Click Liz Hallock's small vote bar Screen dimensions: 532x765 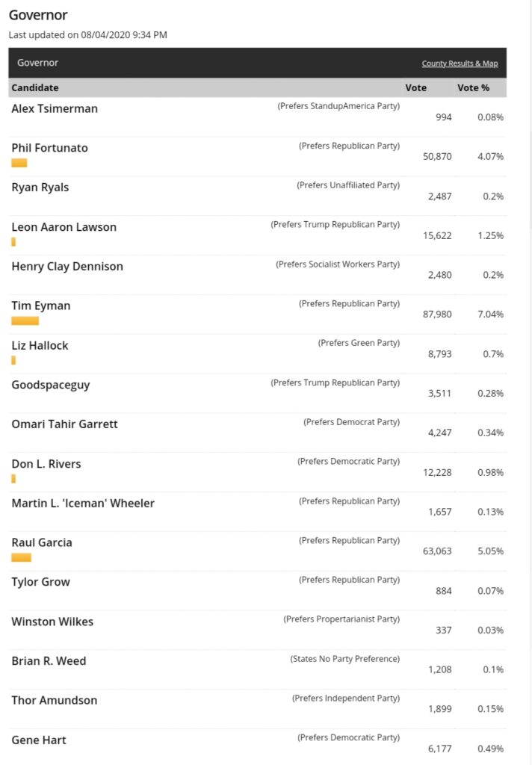coord(13,360)
